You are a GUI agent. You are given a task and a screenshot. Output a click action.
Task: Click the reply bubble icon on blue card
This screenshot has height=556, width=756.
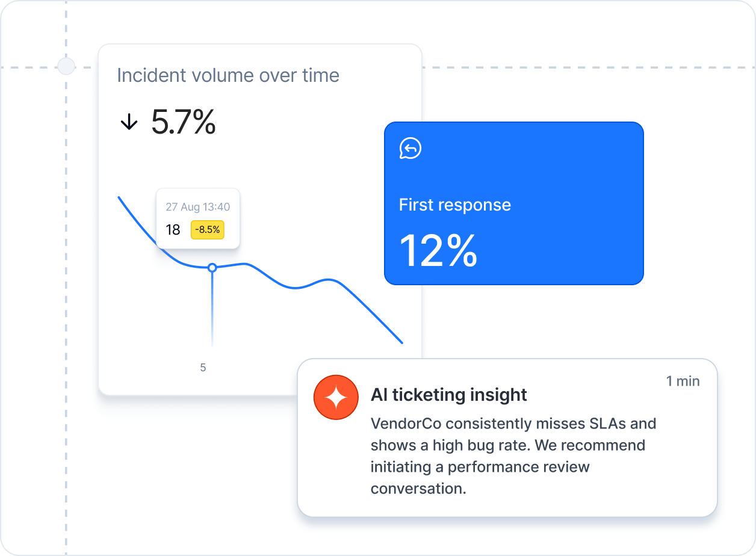411,148
